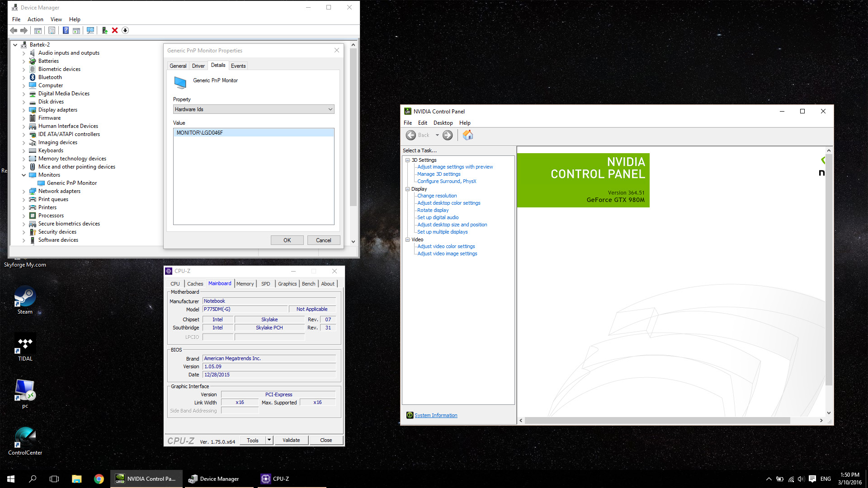Click the Close button in CPU-Z
Image resolution: width=868 pixels, height=488 pixels.
click(x=326, y=440)
